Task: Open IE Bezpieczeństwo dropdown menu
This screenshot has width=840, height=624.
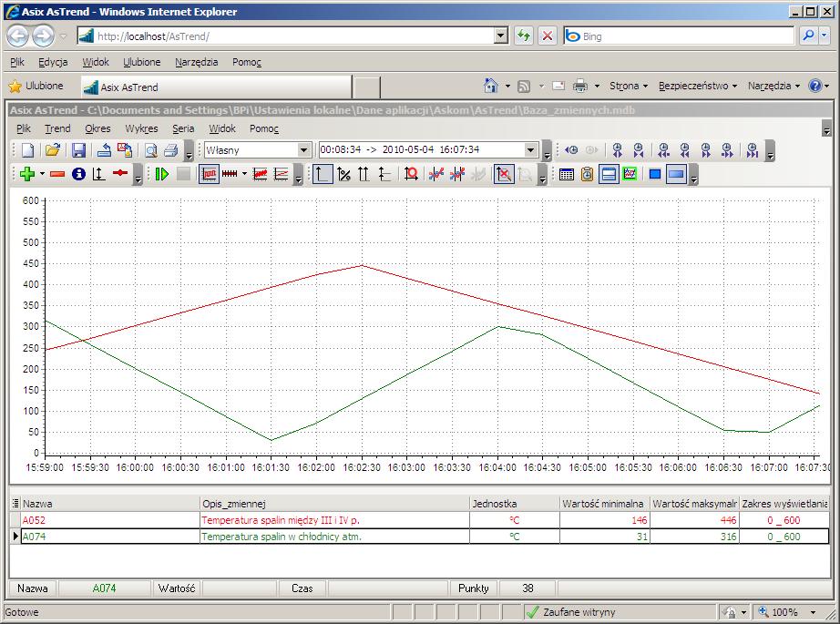Action: (698, 86)
